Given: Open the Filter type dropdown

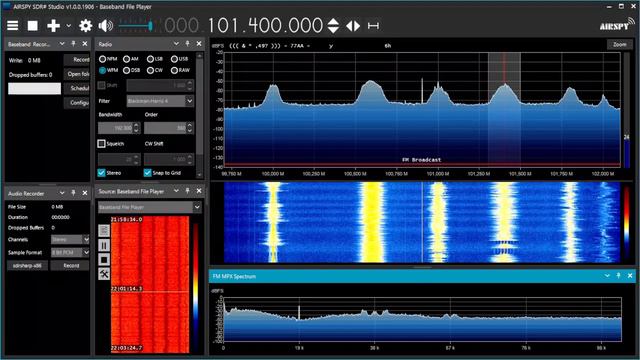Looking at the screenshot, I should coord(160,101).
